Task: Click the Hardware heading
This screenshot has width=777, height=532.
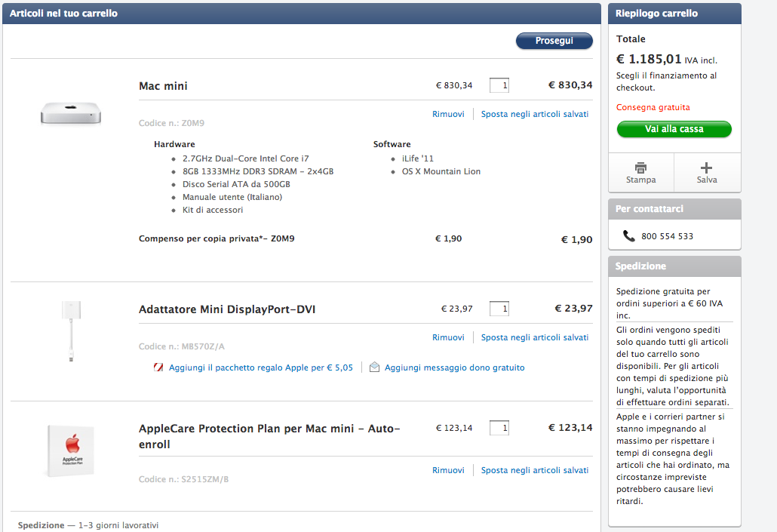Action: (174, 144)
